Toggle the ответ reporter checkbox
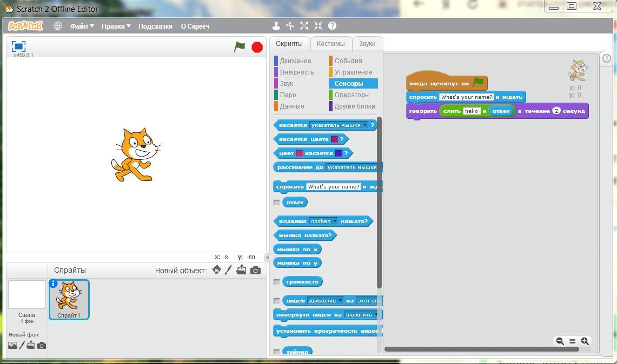 (x=277, y=203)
